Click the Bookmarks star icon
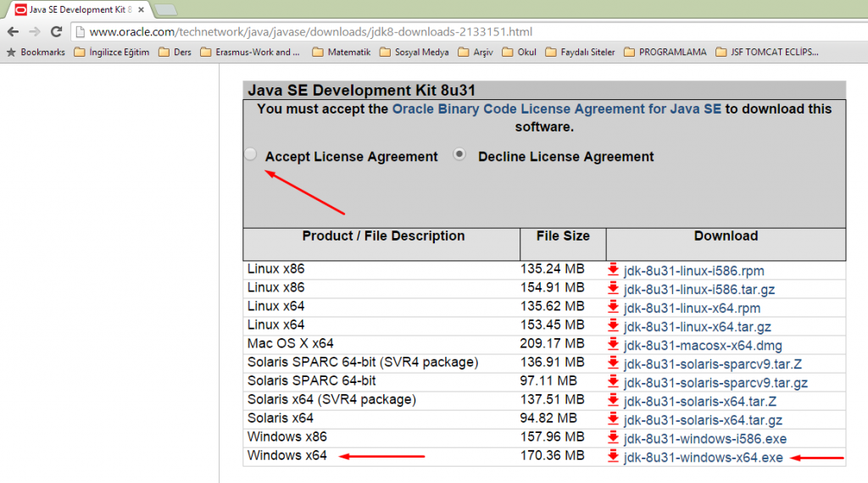Screen dimensions: 868x483 (11, 53)
